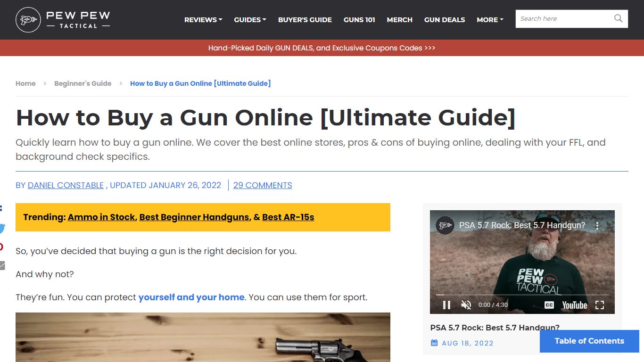
Task: Open the Guns 101 page
Action: (x=359, y=20)
